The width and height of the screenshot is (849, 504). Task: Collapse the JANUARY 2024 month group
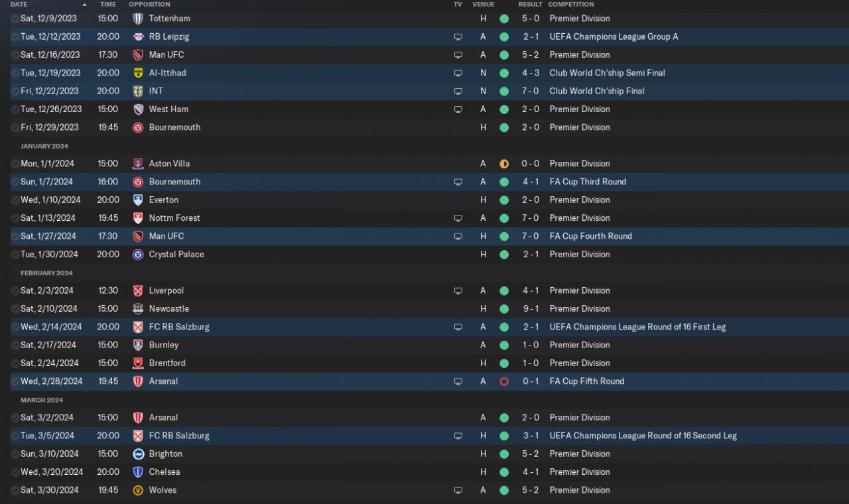44,146
